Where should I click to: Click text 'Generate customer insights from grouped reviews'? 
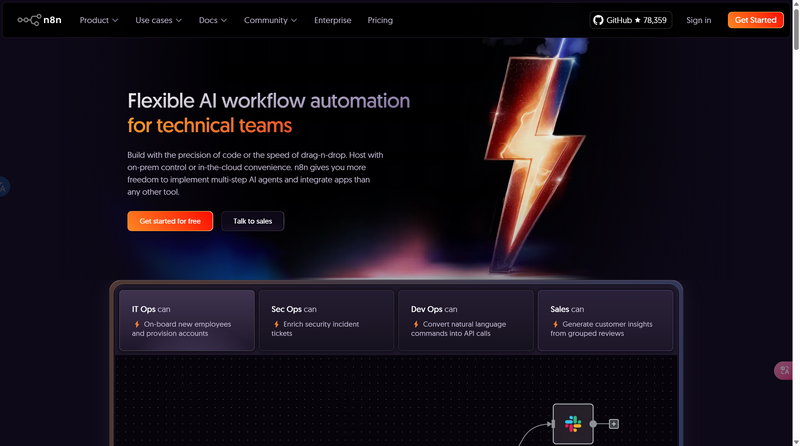602,329
